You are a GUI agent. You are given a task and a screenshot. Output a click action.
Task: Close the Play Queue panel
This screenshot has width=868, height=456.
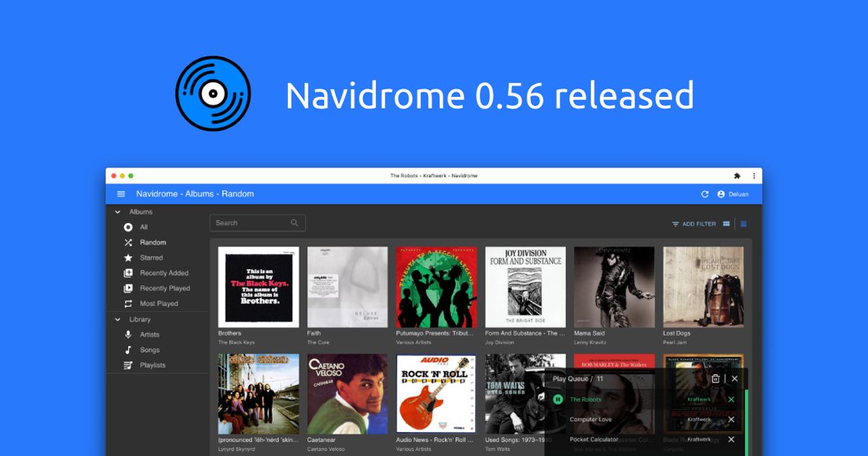point(735,379)
